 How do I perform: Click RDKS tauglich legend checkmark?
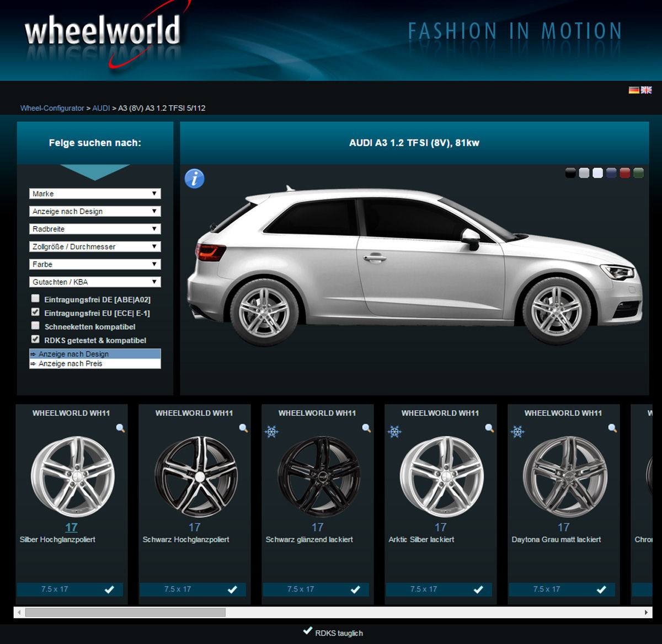[x=308, y=631]
